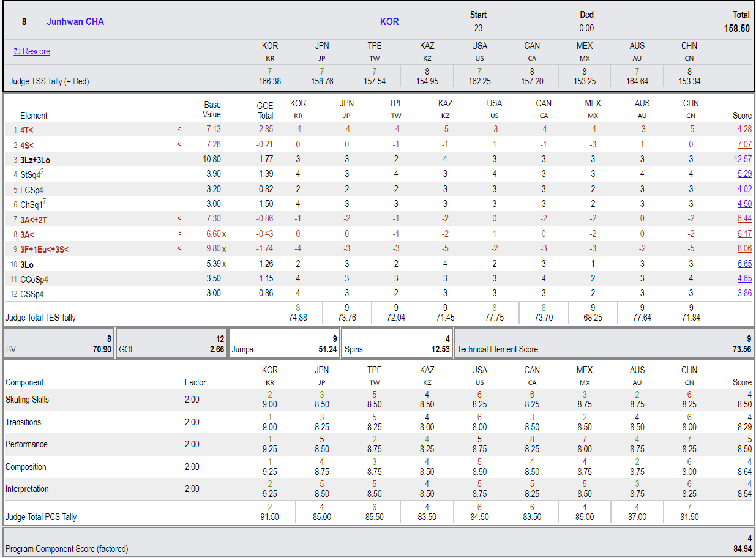The height and width of the screenshot is (558, 756).
Task: Open score 5.29 for StSq4
Action: click(744, 174)
